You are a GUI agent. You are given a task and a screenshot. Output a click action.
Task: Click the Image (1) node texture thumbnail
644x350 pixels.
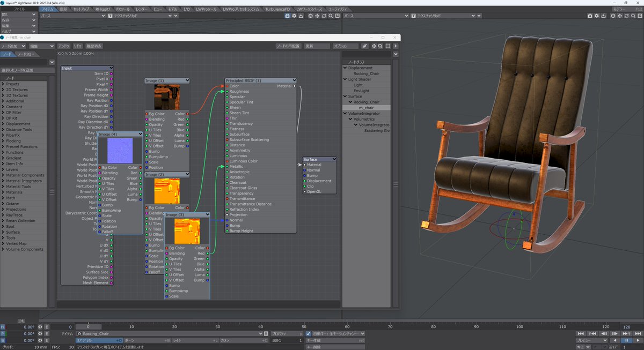[166, 98]
